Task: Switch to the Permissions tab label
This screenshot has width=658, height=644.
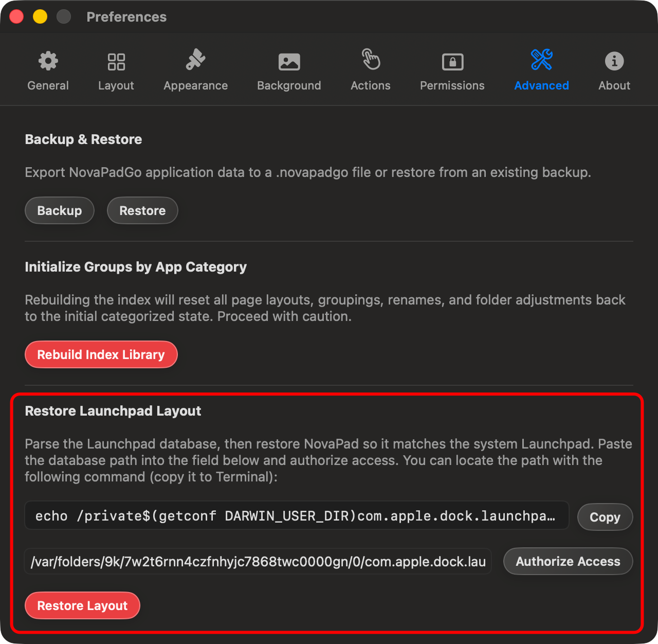Action: point(452,85)
